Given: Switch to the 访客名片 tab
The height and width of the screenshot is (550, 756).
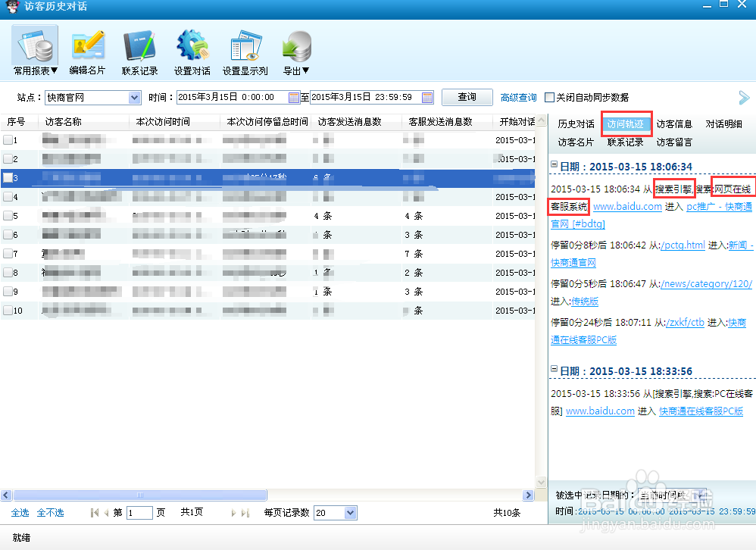Looking at the screenshot, I should pos(576,142).
